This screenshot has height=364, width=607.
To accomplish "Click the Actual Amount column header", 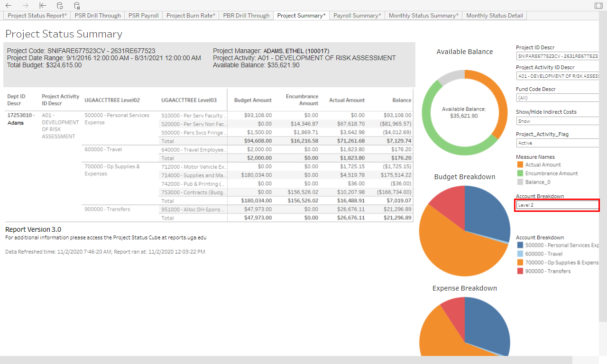I will pyautogui.click(x=347, y=100).
